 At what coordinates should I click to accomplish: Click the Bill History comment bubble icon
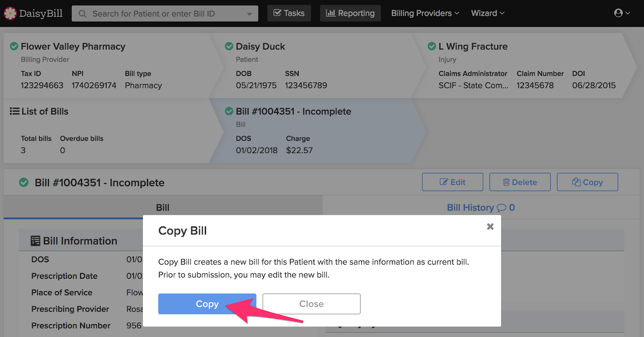click(502, 208)
